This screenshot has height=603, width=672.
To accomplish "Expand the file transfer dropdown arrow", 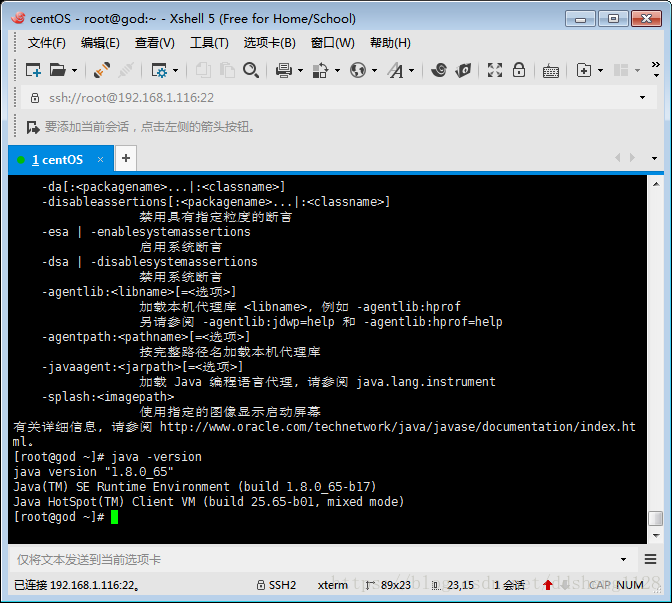I will (337, 70).
